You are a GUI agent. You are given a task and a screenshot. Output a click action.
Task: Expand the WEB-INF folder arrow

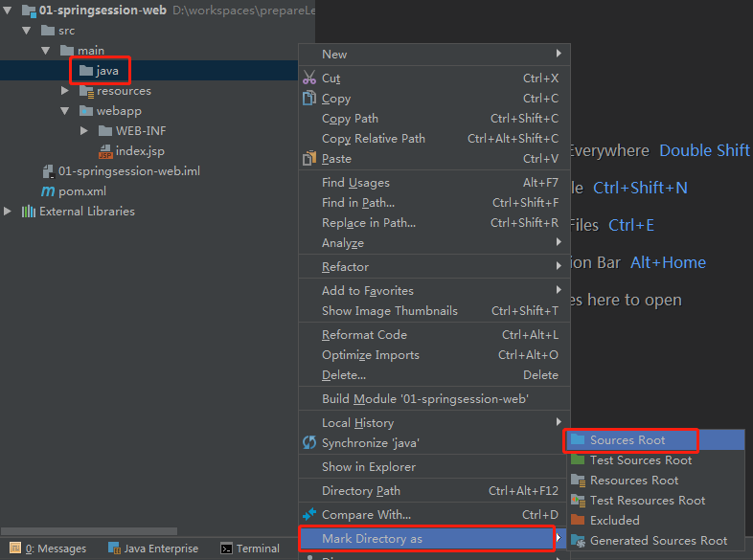(x=85, y=131)
